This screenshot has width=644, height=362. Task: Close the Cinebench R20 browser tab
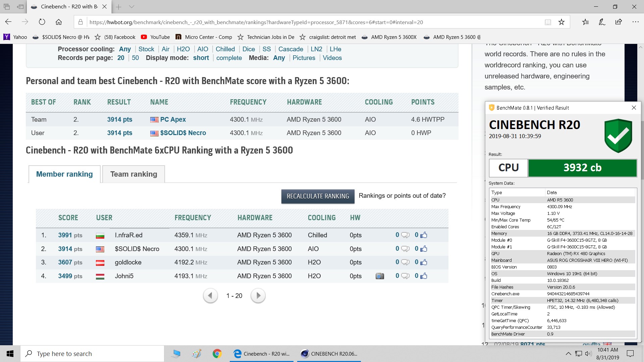pos(104,7)
